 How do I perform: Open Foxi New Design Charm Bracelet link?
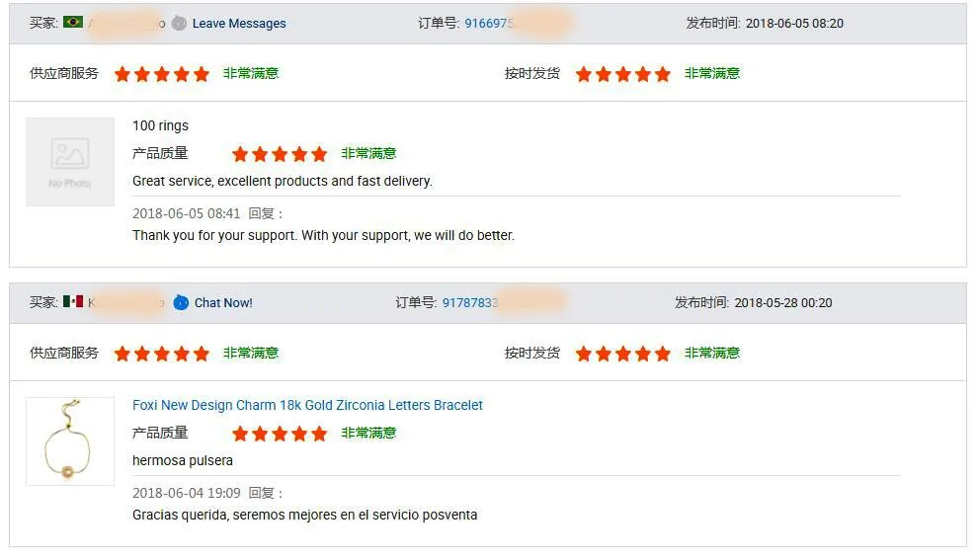307,405
